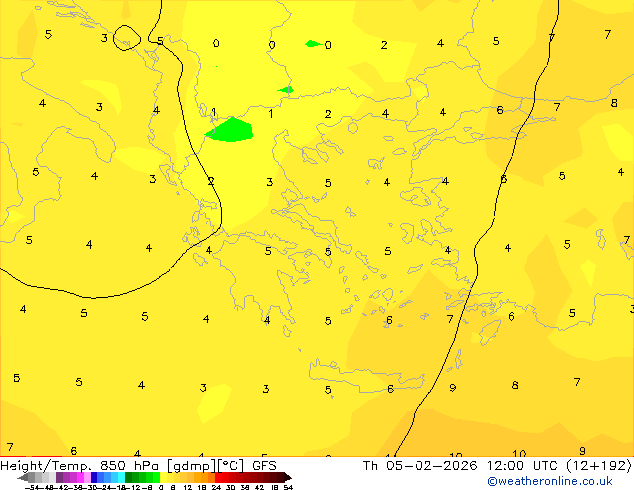Viewport: 634px width, 490px height.
Task: Click the orange segment of the color legend
Action: [x=200, y=477]
